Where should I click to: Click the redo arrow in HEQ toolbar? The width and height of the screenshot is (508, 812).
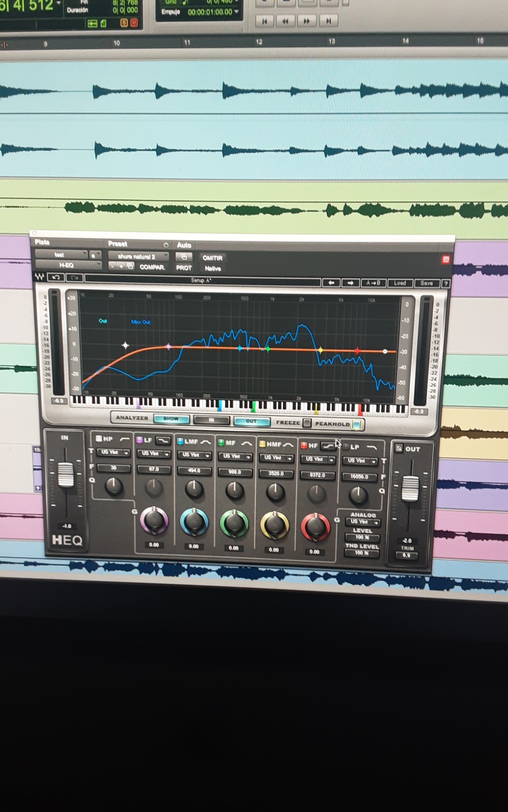(74, 278)
